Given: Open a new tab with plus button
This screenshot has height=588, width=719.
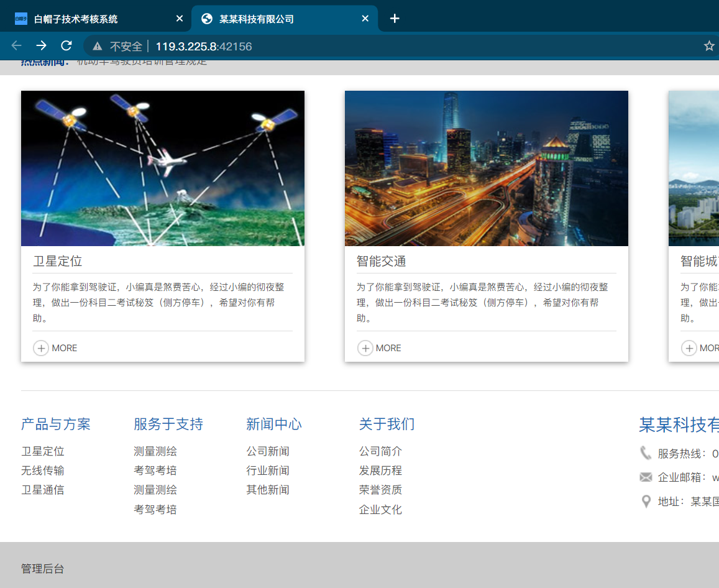Looking at the screenshot, I should point(395,19).
